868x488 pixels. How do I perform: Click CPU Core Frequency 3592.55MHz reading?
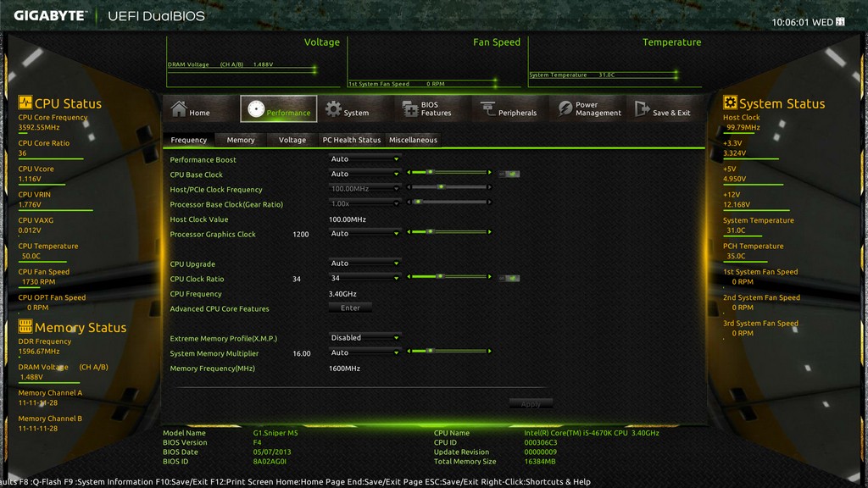(x=39, y=127)
